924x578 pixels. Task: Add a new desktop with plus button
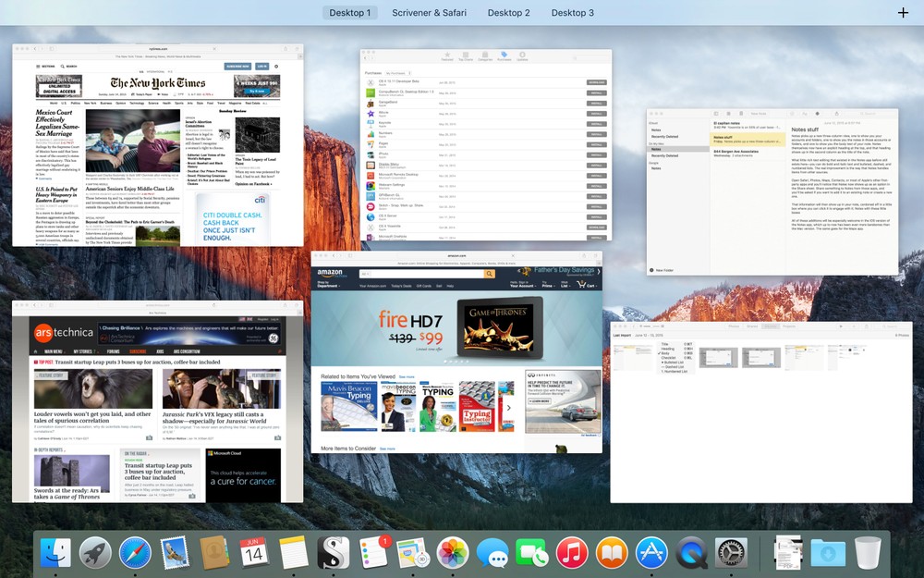(903, 13)
